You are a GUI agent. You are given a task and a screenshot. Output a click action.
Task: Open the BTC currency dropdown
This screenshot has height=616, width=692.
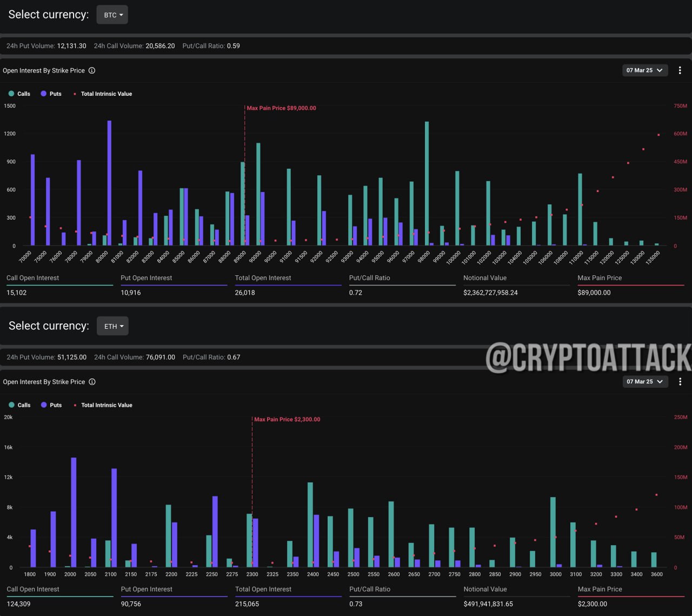coord(112,15)
